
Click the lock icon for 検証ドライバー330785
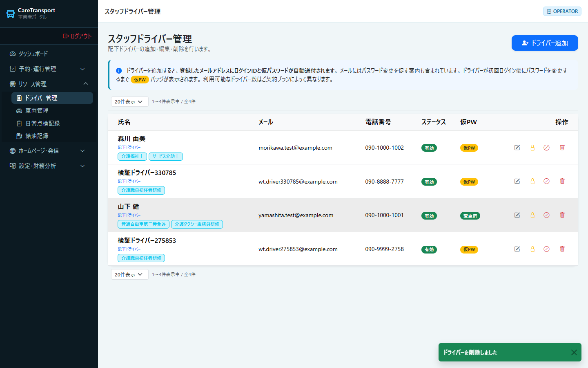(532, 181)
